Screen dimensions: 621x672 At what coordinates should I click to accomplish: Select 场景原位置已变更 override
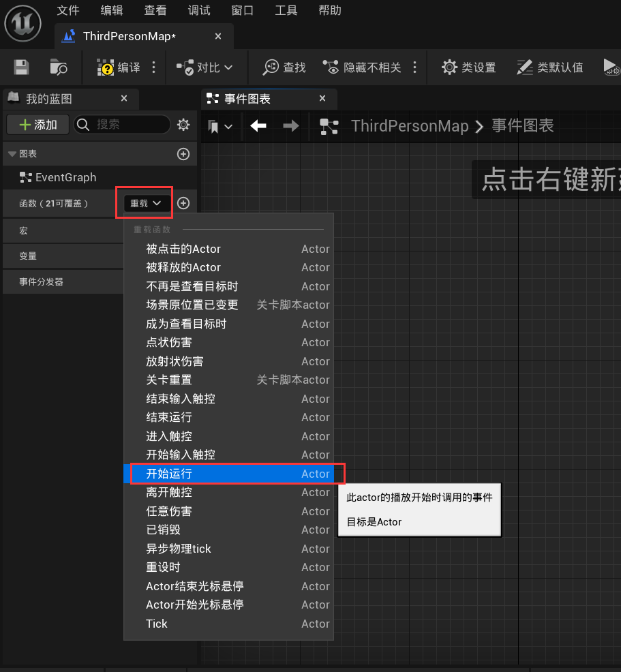pos(228,305)
